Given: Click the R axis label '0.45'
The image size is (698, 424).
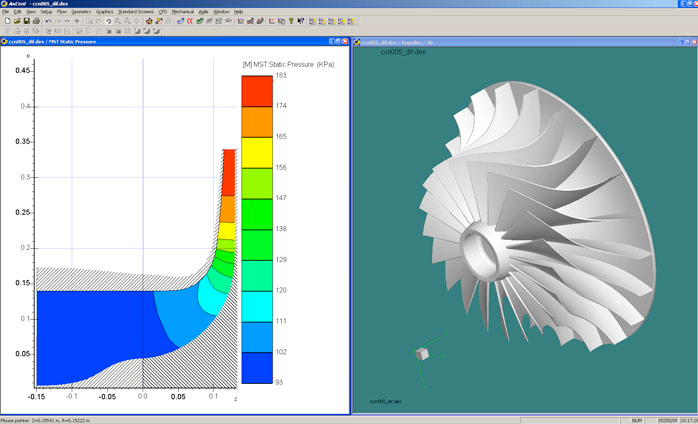Looking at the screenshot, I should [23, 71].
